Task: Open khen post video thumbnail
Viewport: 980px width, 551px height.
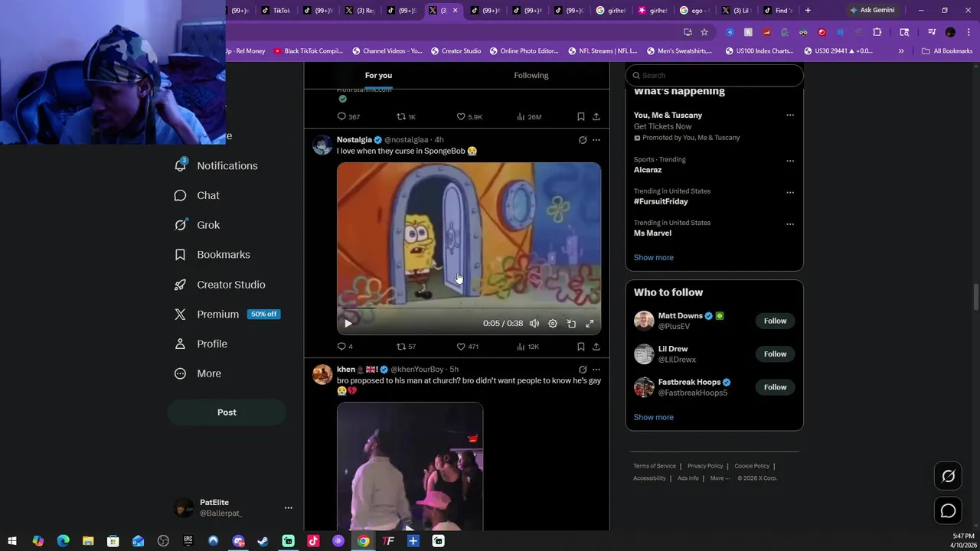Action: coord(410,466)
